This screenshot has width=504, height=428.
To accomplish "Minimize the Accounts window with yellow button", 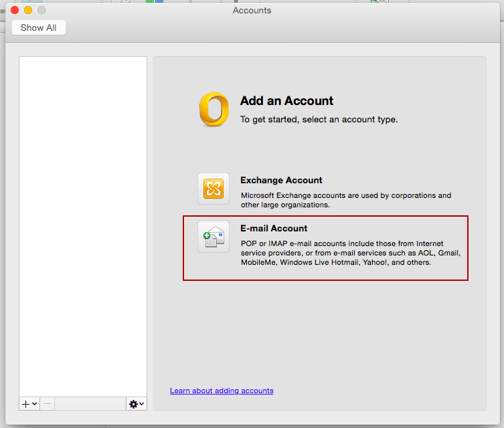I will (x=28, y=10).
